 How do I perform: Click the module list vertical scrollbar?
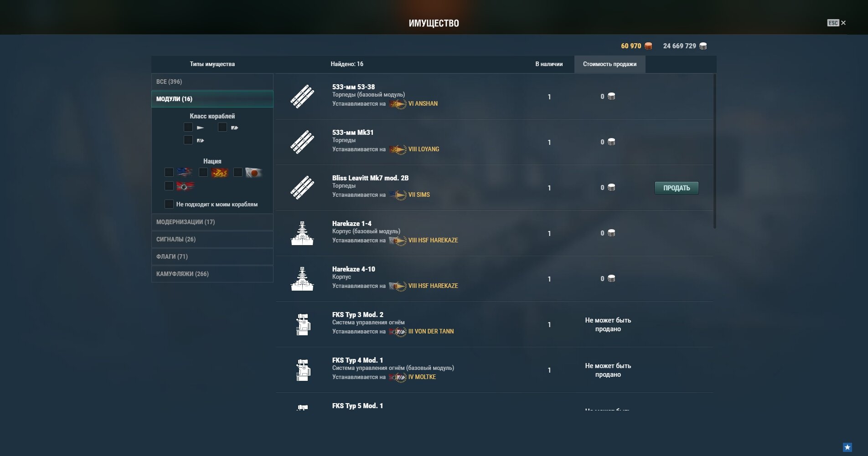point(714,151)
